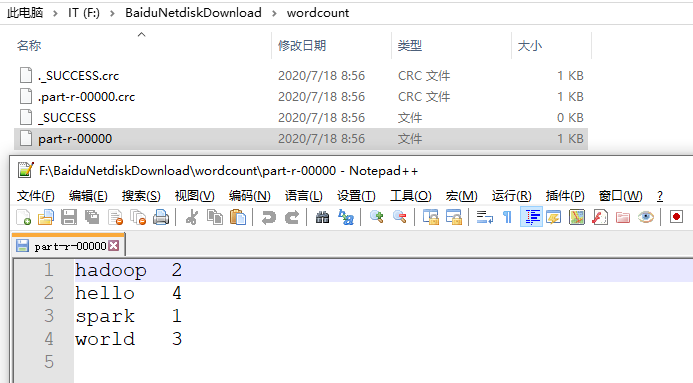
Task: Open the 视图(V) menu
Action: (194, 196)
